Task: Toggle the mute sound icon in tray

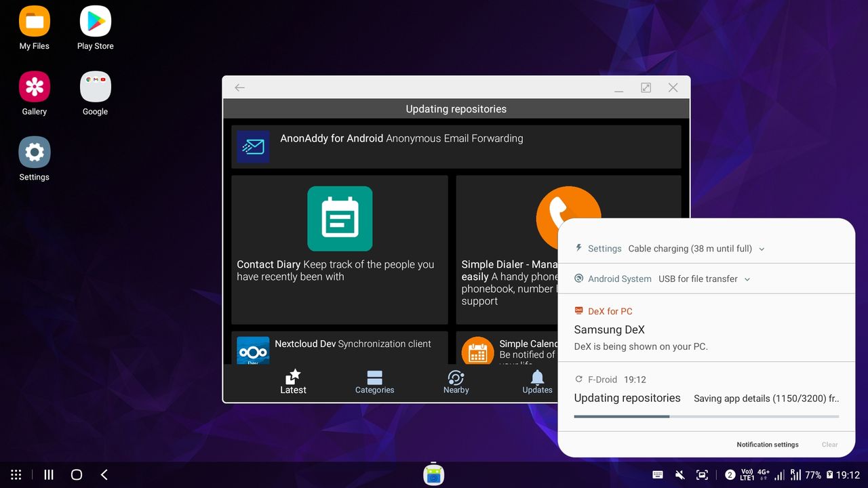Action: (x=679, y=475)
